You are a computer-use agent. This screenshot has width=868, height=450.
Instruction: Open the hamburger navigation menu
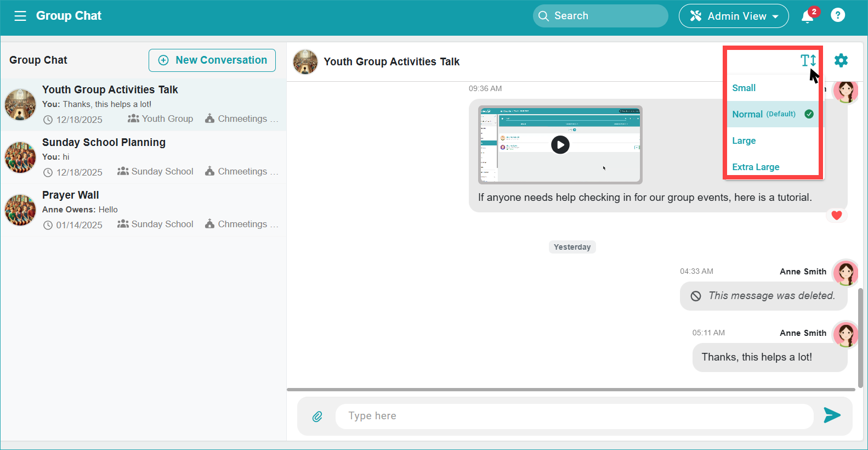click(20, 16)
